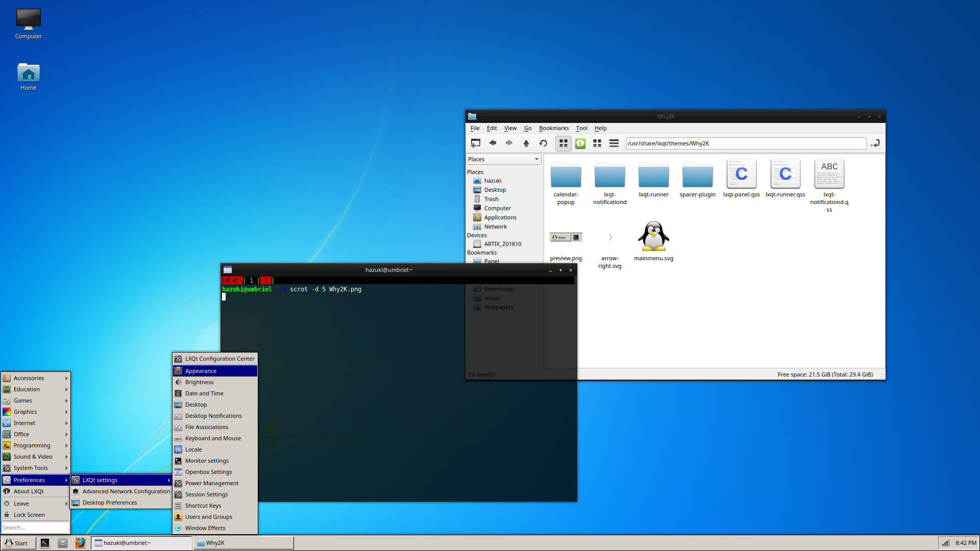
Task: Open the spacer-plugin folder
Action: click(x=698, y=180)
